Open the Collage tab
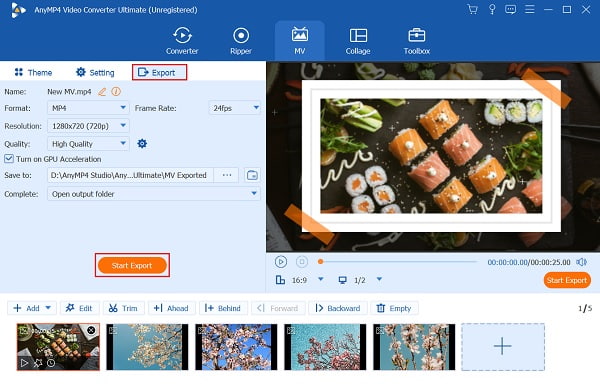 [358, 41]
